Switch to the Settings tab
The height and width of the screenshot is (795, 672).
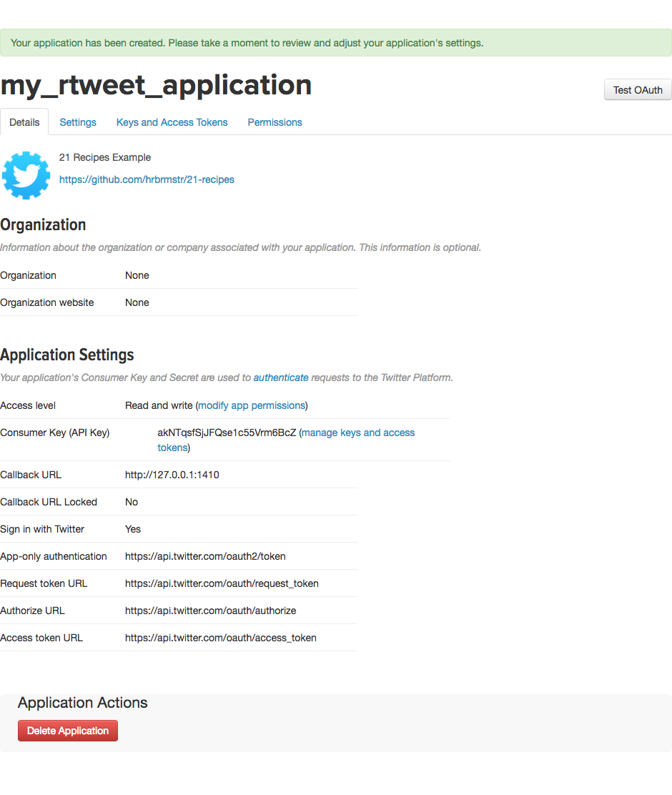(x=78, y=122)
